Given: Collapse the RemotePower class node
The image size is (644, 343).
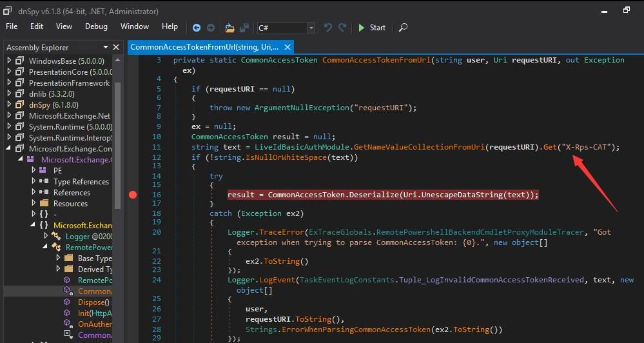Looking at the screenshot, I should (45, 247).
